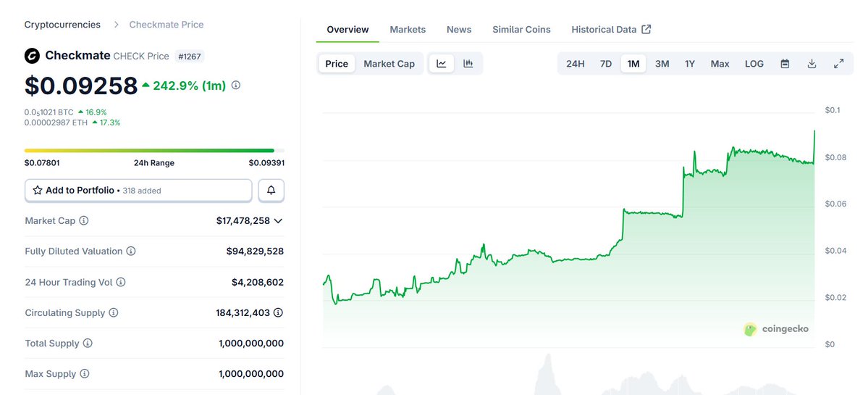Click info icon beside 184,312,403 value

click(x=279, y=312)
